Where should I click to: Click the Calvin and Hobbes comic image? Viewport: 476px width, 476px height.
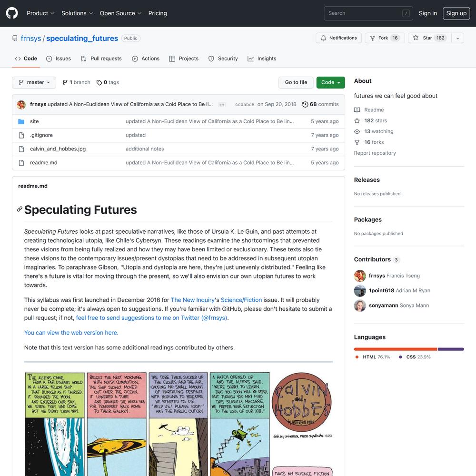pyautogui.click(x=178, y=424)
